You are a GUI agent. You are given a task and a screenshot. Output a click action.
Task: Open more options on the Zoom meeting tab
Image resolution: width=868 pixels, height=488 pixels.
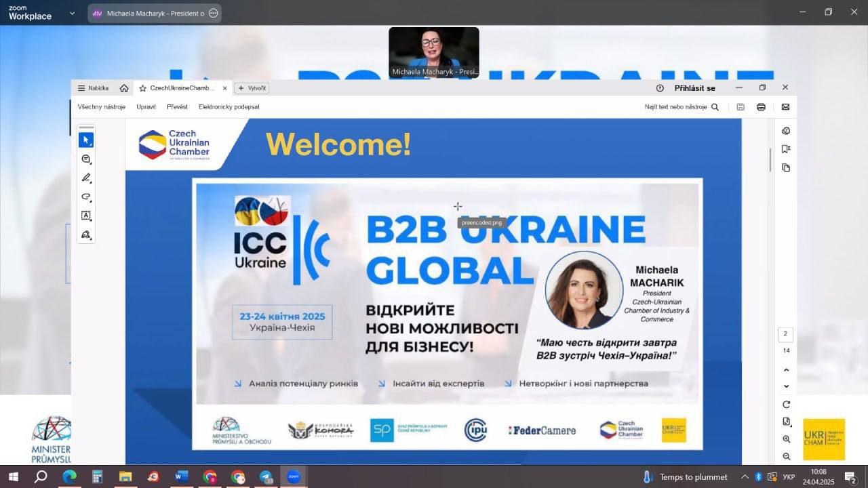point(214,13)
